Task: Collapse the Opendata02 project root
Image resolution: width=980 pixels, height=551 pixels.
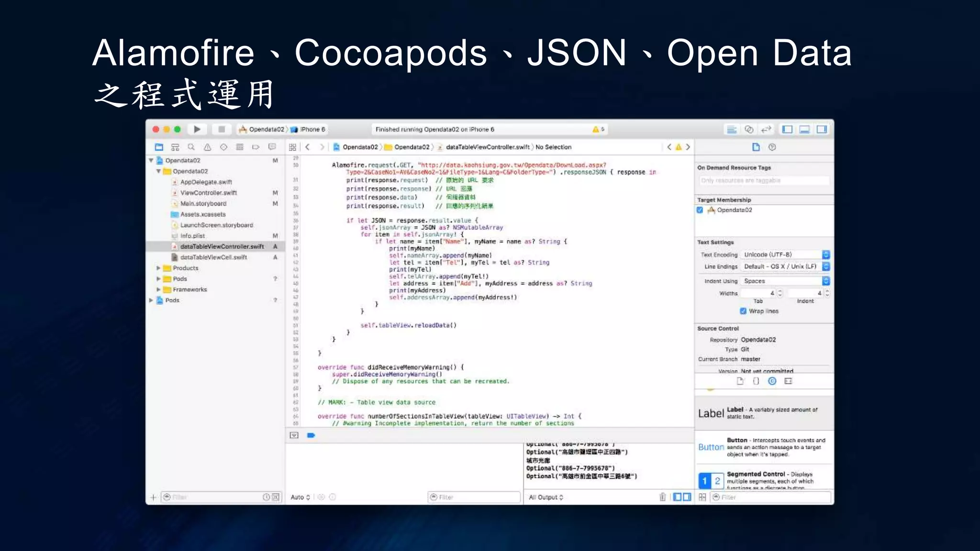Action: pos(151,160)
